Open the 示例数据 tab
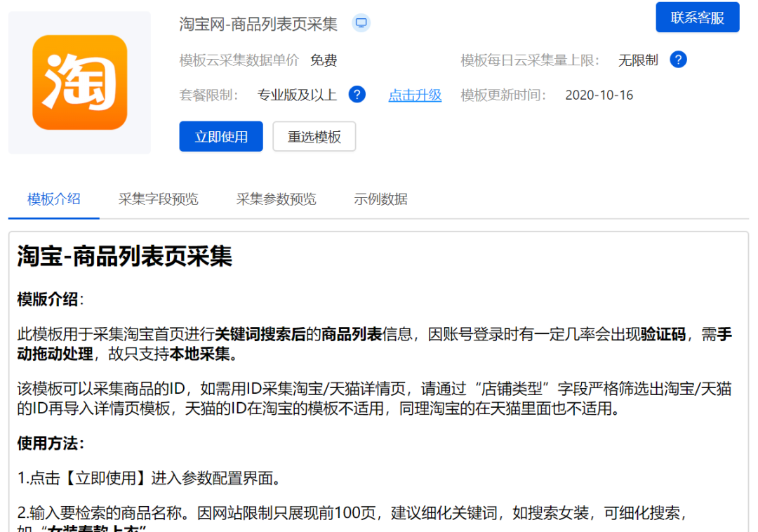This screenshot has width=758, height=532. tap(380, 199)
